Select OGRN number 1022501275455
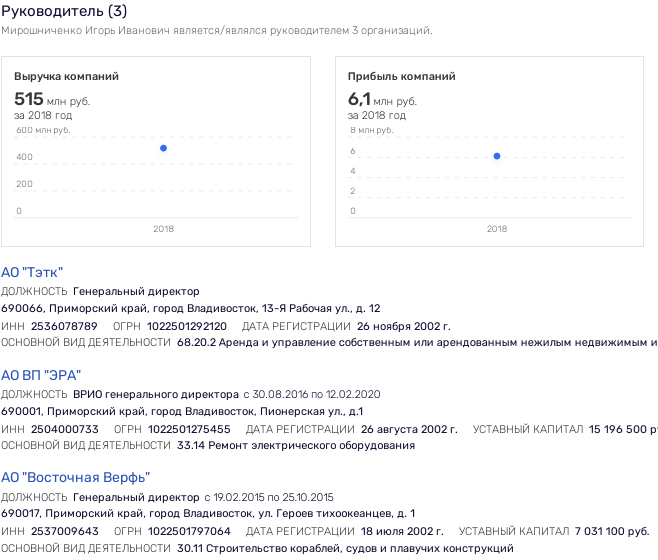The image size is (658, 560). tap(189, 429)
